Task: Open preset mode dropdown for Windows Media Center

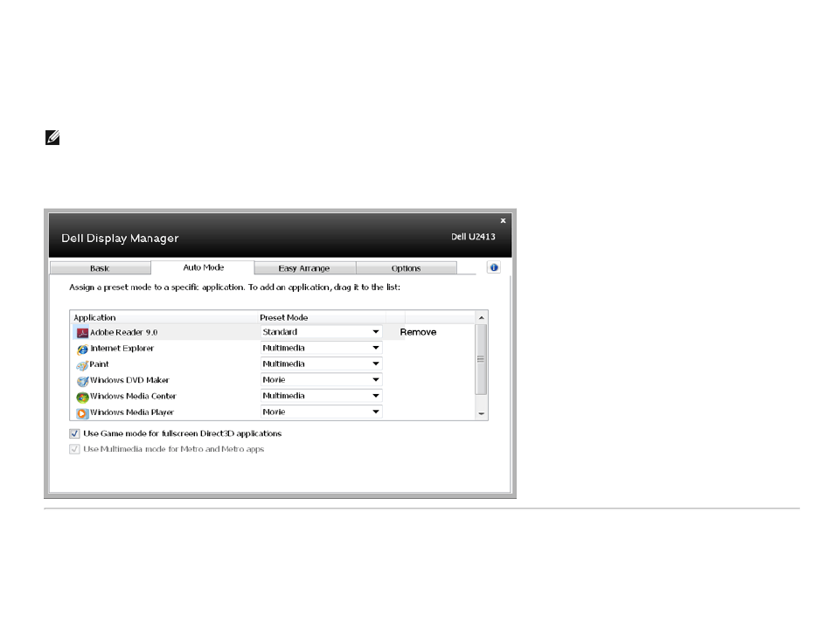Action: click(x=321, y=396)
